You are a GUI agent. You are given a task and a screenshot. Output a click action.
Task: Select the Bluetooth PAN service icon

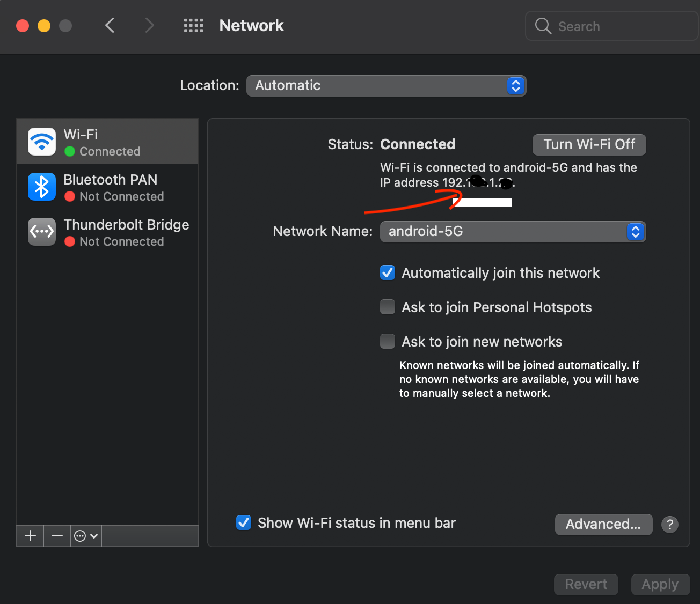[x=42, y=187]
